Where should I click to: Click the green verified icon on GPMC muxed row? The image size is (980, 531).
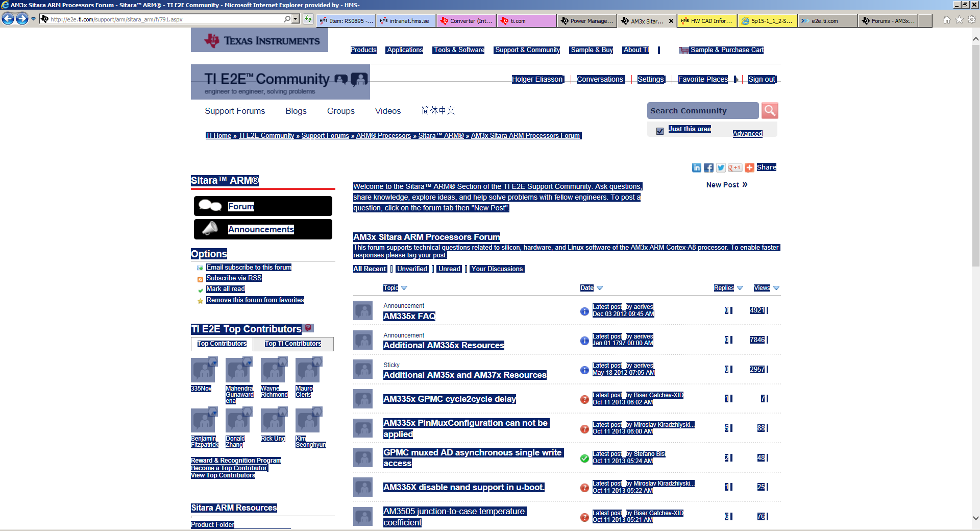pos(584,458)
